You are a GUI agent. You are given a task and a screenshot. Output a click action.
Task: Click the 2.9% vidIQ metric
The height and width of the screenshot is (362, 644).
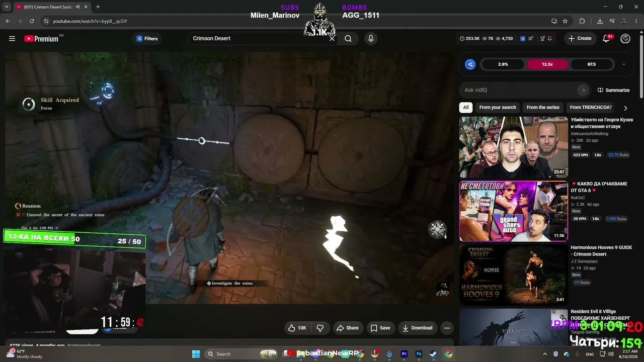point(503,64)
